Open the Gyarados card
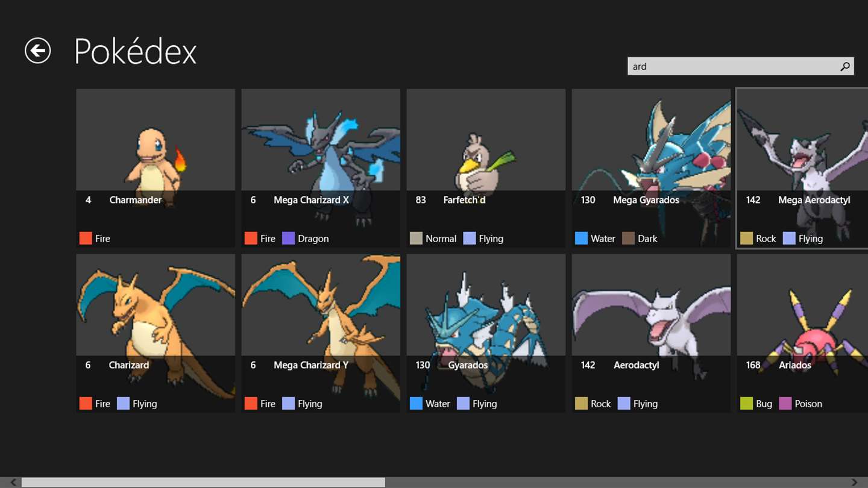The height and width of the screenshot is (488, 868). tap(486, 333)
